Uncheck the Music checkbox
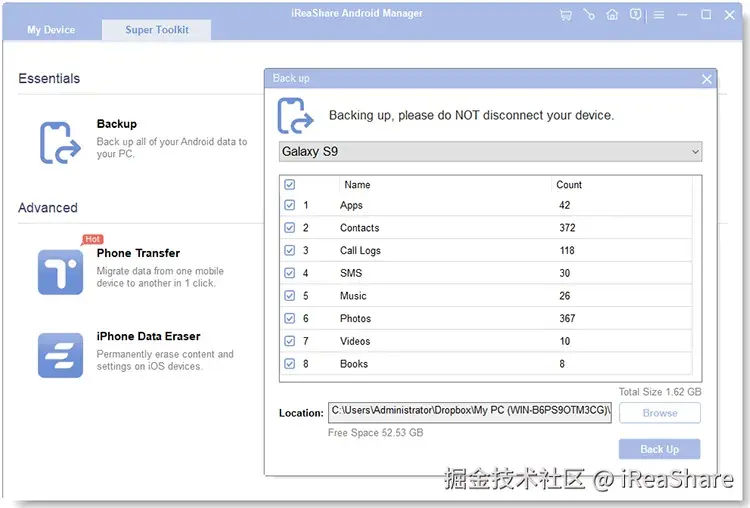 click(x=289, y=296)
